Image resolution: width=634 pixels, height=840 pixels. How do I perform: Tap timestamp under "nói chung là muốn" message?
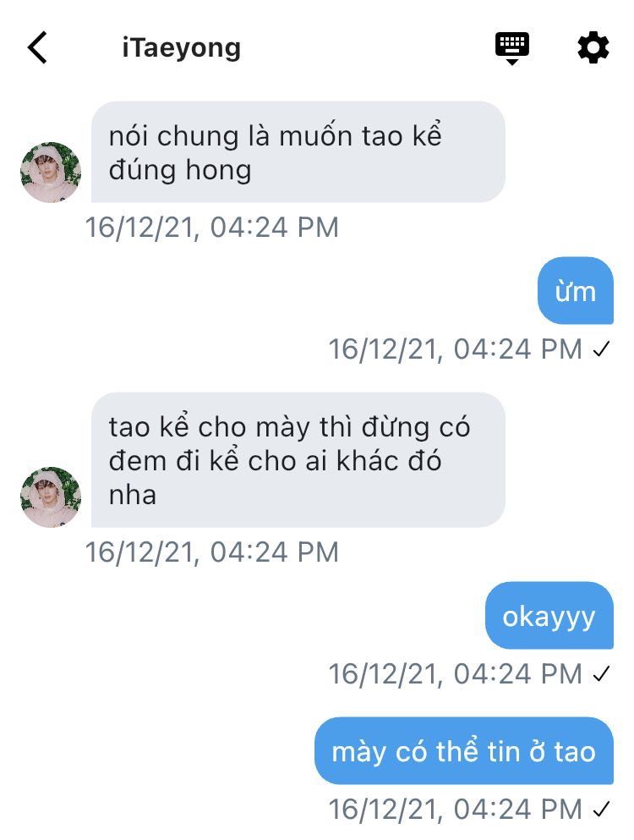[212, 228]
